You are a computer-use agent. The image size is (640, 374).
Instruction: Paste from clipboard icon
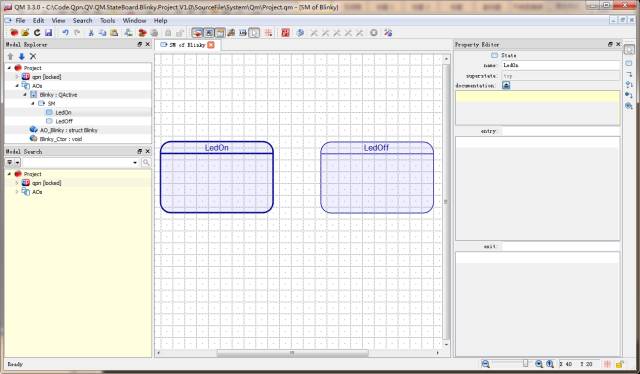(x=114, y=33)
